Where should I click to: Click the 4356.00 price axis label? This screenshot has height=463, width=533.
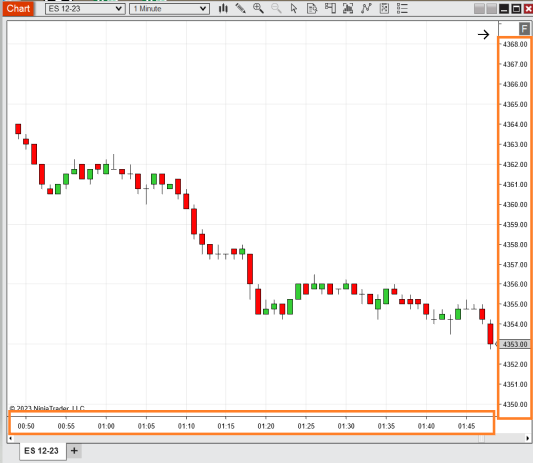tap(515, 284)
